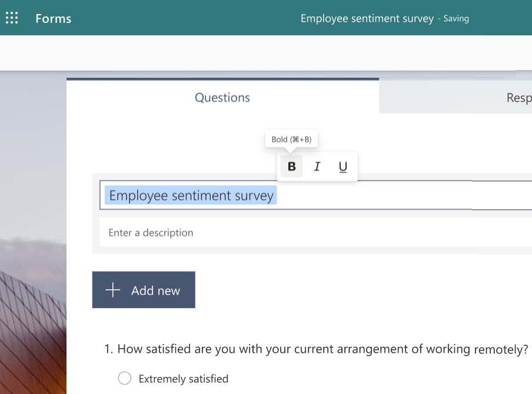This screenshot has width=532, height=394.
Task: Click the highlighted form title field
Action: (191, 196)
